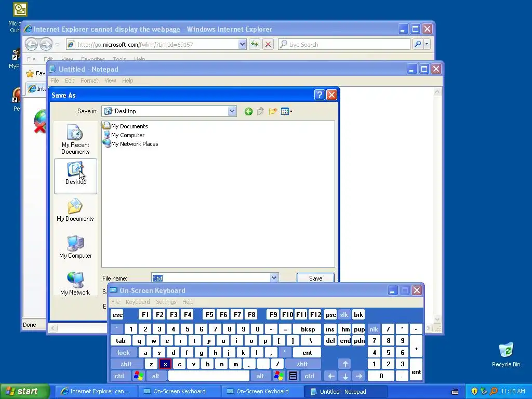The width and height of the screenshot is (532, 399).
Task: Click the down arrow key on keyboard
Action: coord(345,376)
